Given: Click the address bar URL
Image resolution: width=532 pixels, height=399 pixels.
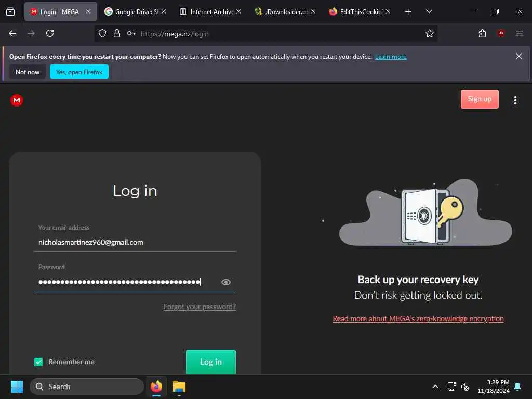Looking at the screenshot, I should (175, 34).
